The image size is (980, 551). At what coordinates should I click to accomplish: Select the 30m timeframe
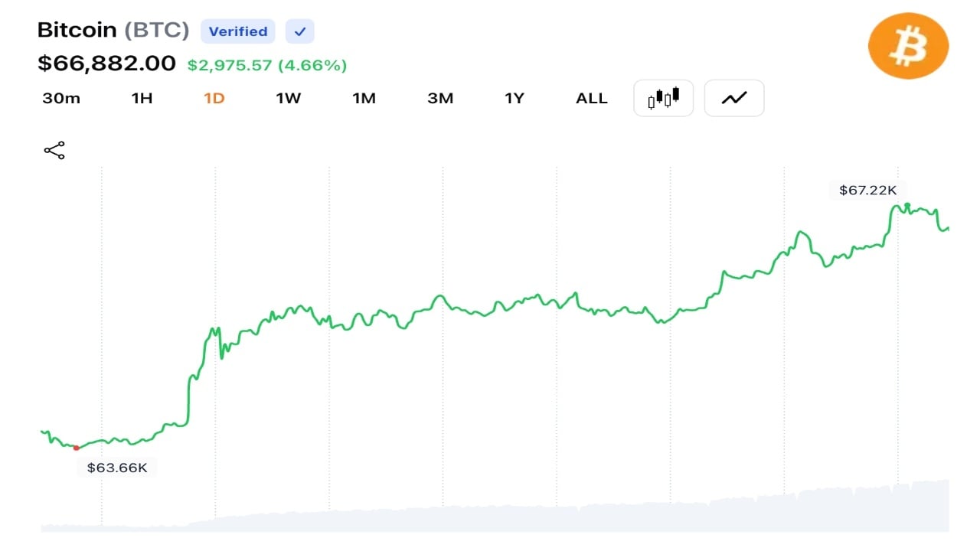(x=61, y=98)
